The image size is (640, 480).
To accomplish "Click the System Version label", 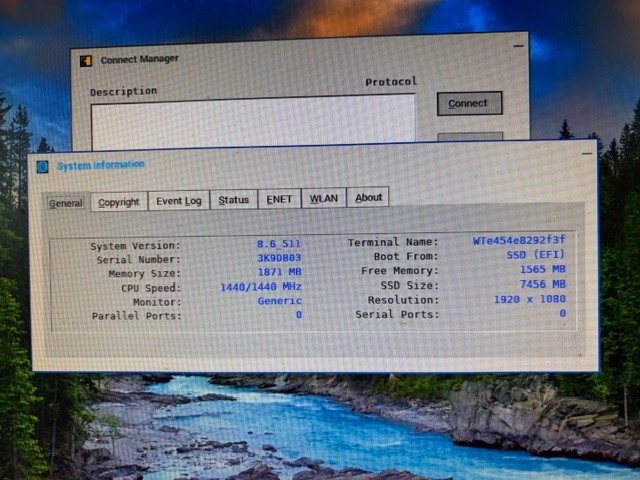I will [135, 246].
